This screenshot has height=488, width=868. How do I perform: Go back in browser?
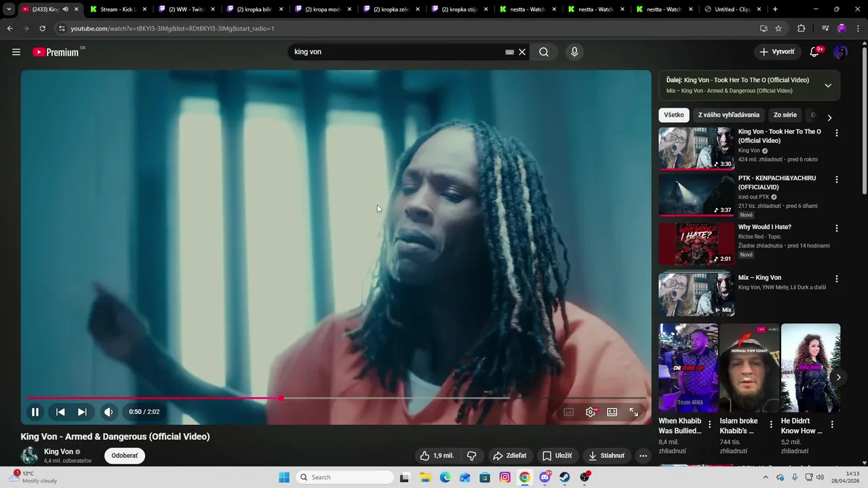pos(9,28)
